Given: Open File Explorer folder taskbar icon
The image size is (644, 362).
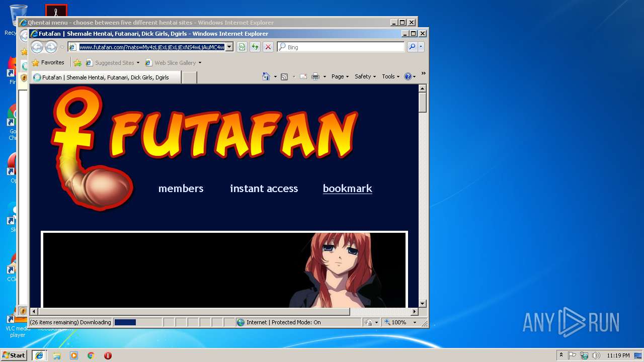Looking at the screenshot, I should [57, 355].
